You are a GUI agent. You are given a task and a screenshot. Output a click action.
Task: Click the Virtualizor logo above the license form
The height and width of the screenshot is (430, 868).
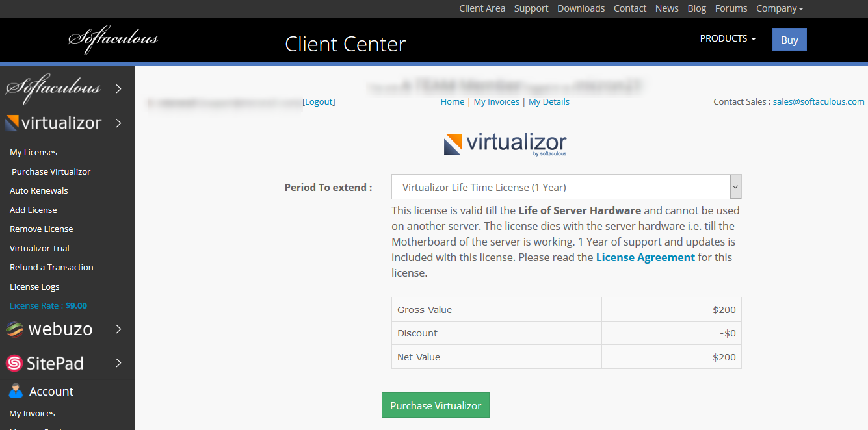(x=505, y=143)
